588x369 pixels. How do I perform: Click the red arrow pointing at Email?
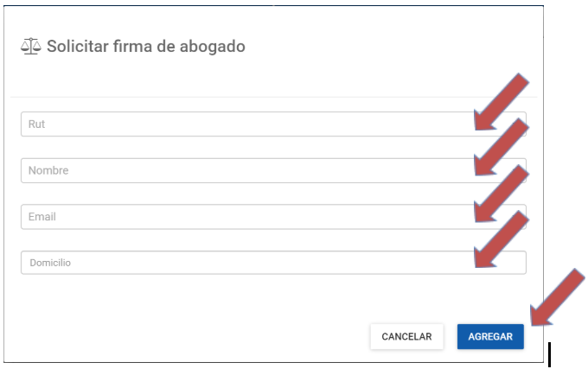pos(502,195)
